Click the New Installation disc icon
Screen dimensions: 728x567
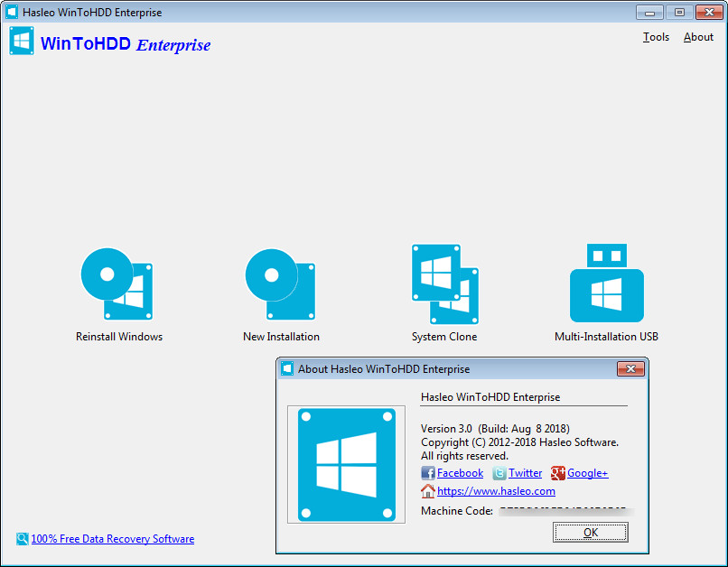point(280,284)
